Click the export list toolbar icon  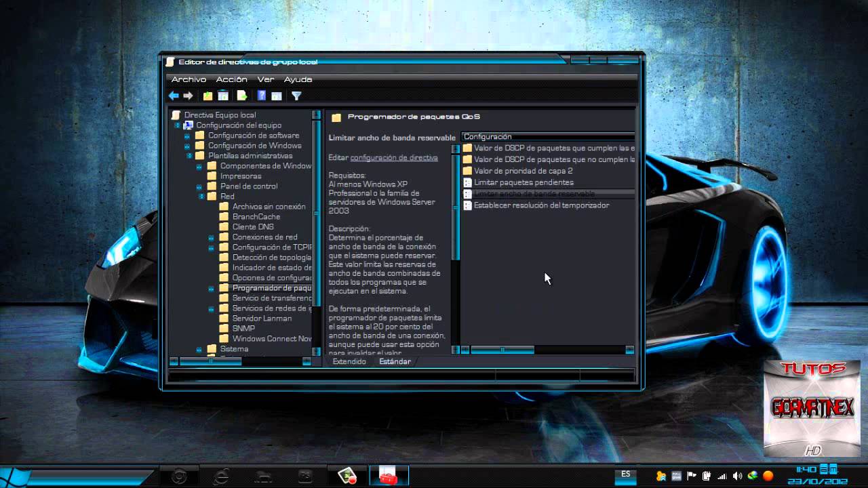tap(241, 96)
